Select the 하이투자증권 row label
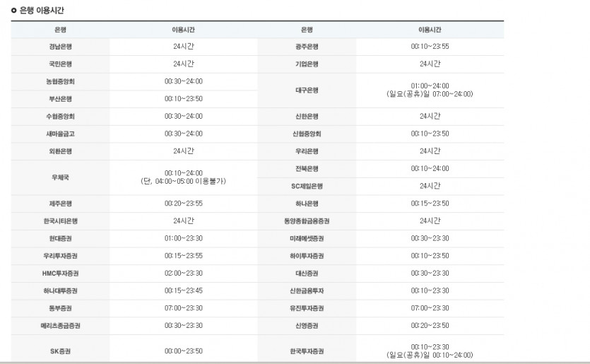Image resolution: width=590 pixels, height=364 pixels. click(x=307, y=256)
